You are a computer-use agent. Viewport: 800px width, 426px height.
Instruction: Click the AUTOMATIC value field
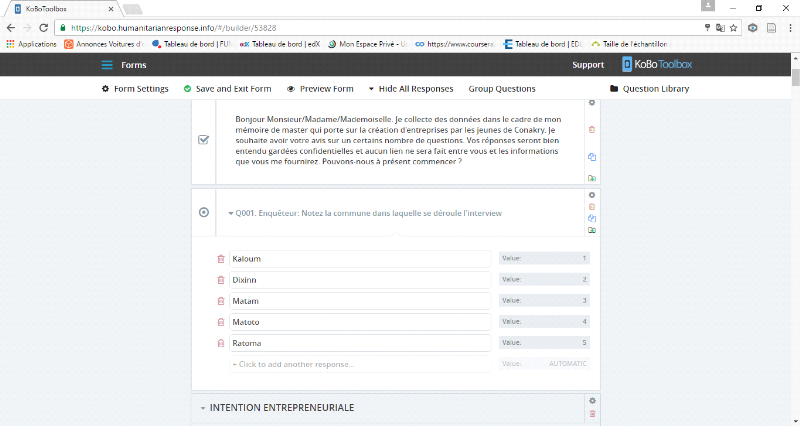(544, 364)
